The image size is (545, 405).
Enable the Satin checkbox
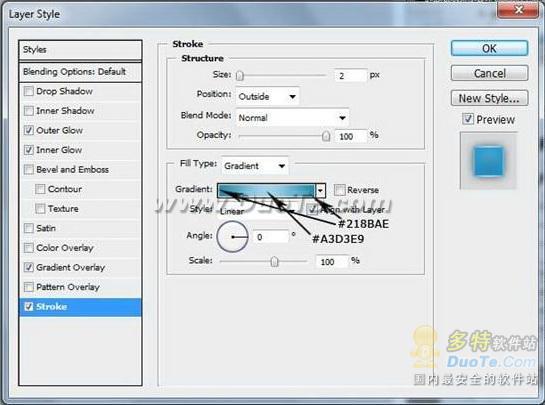pyautogui.click(x=29, y=228)
